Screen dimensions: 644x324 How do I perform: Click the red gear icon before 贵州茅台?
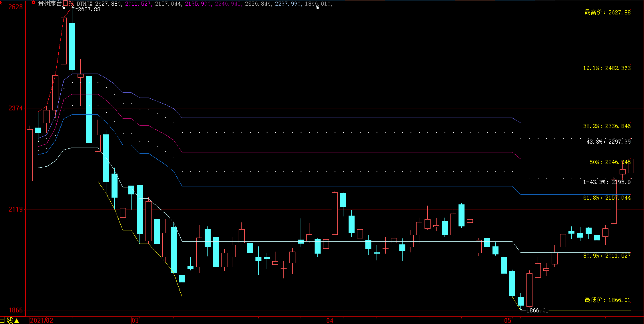33,3
